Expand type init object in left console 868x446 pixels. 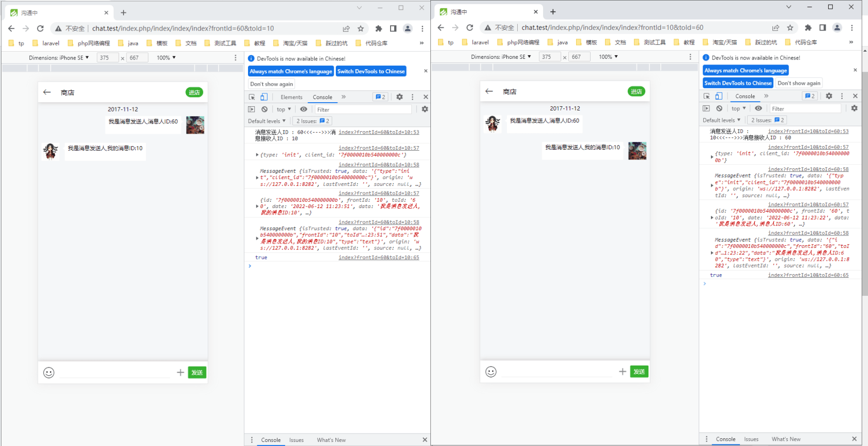pyautogui.click(x=257, y=155)
